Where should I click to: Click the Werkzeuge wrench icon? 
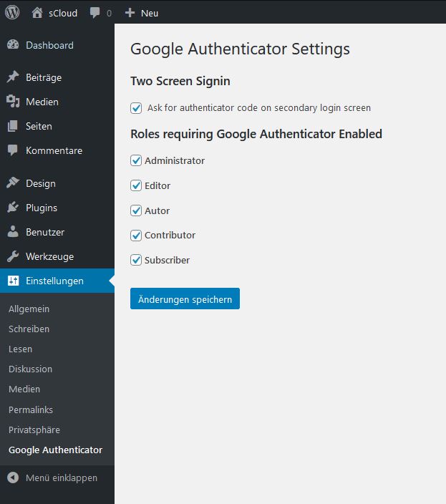[13, 256]
